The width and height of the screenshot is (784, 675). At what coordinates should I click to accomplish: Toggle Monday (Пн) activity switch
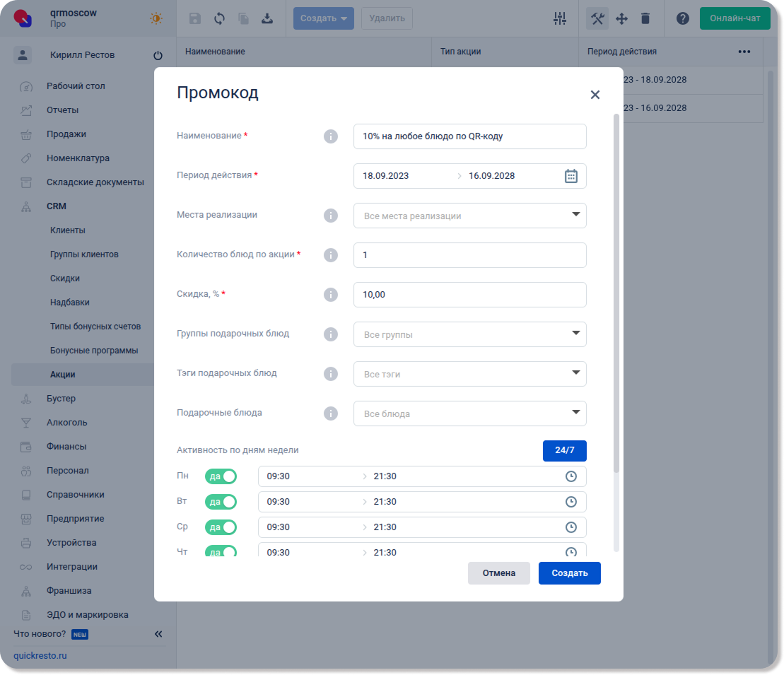coord(221,476)
